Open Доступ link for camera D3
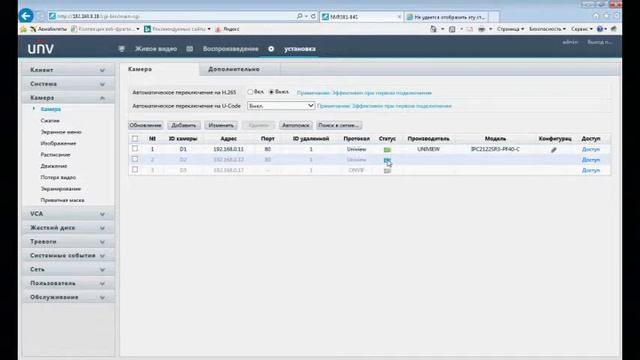This screenshot has height=360, width=640. pyautogui.click(x=591, y=170)
